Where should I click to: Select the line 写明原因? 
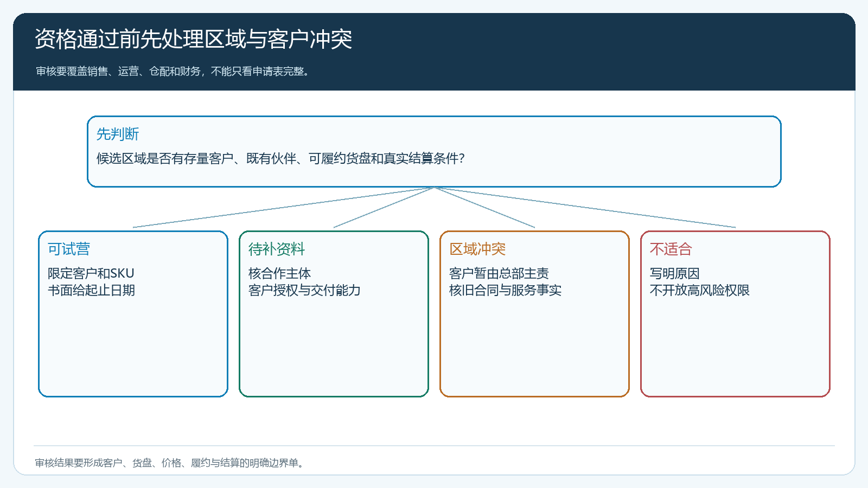click(x=675, y=273)
